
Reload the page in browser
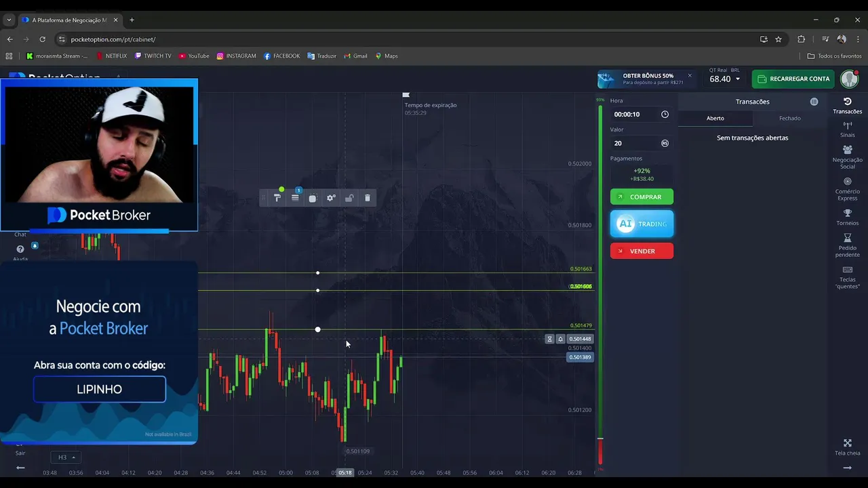click(42, 39)
